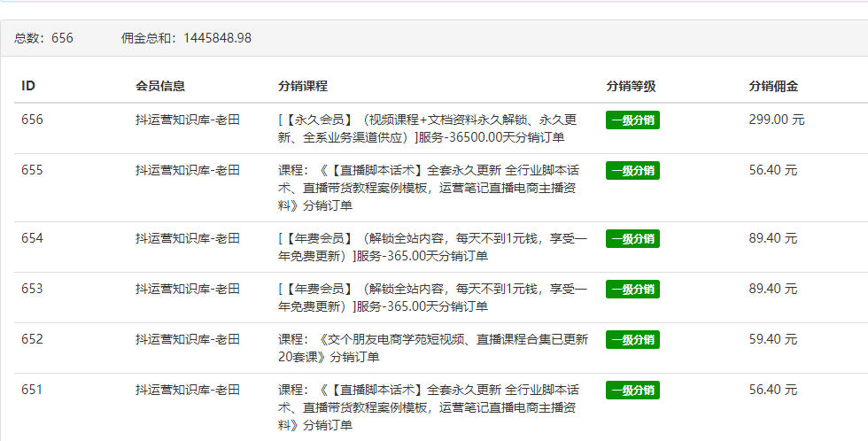Click member name in row 656
Screen dimensions: 868x441
coord(188,120)
